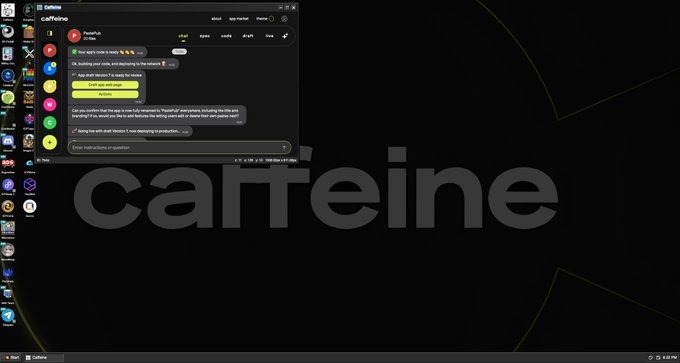The image size is (680, 363).
Task: Select the red P project in the sidebar
Action: click(49, 50)
